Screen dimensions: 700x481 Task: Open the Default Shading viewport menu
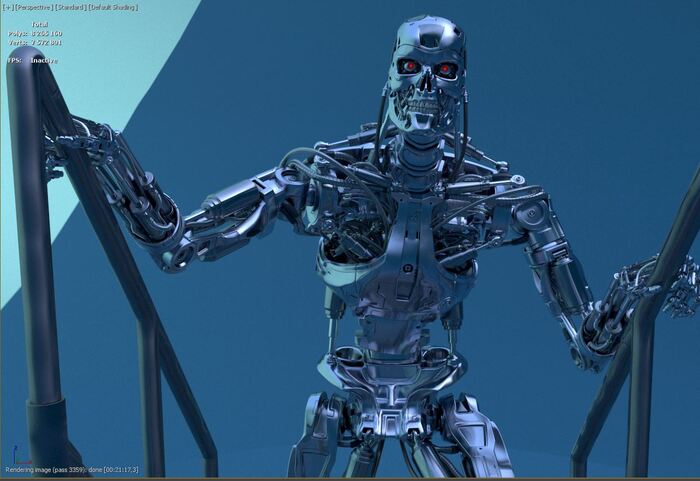pos(113,8)
